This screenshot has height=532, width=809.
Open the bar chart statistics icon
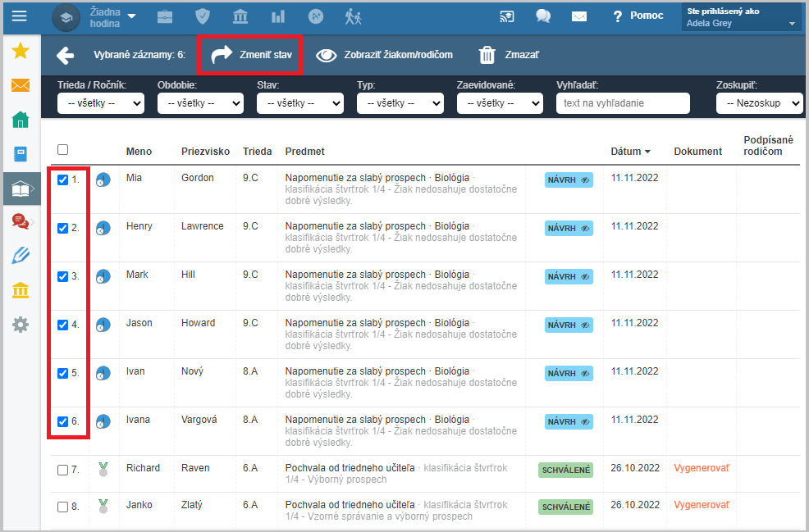point(278,17)
